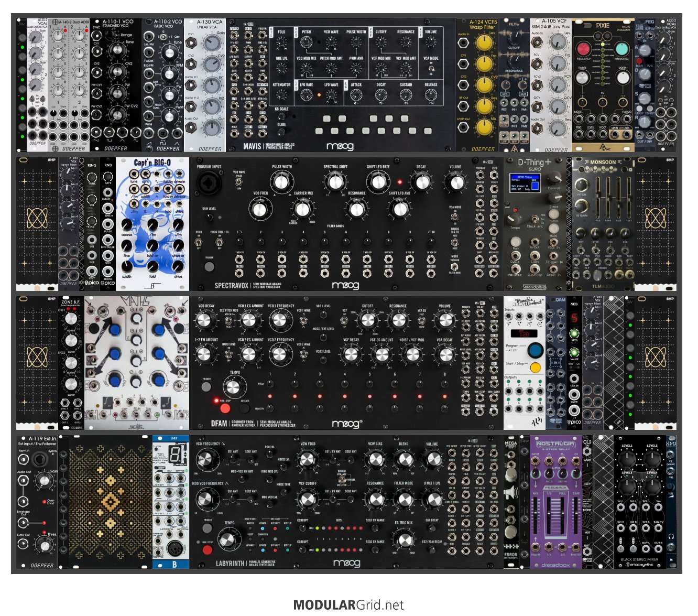Click the coarse knob on Capt'n Big-O

[127, 225]
